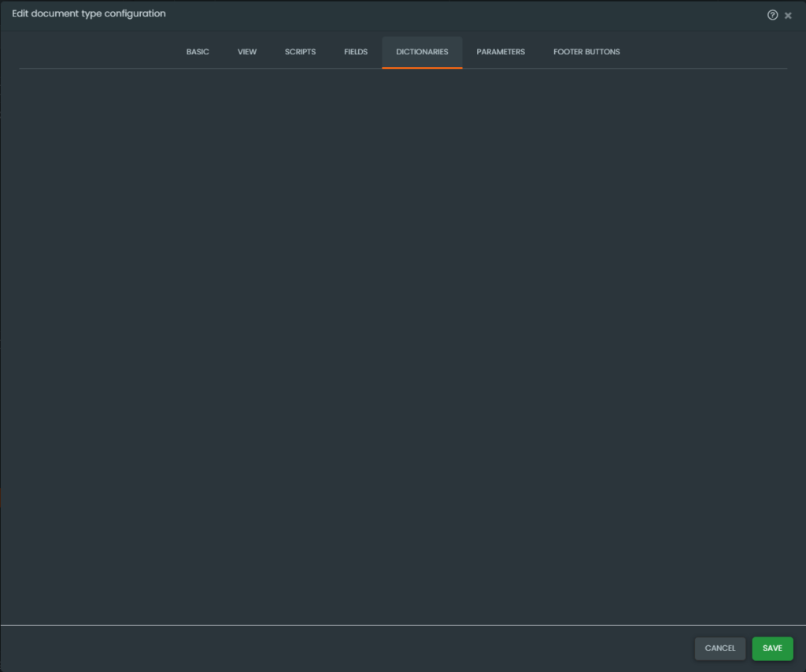Discard changes with Cancel
This screenshot has height=672, width=806.
719,648
